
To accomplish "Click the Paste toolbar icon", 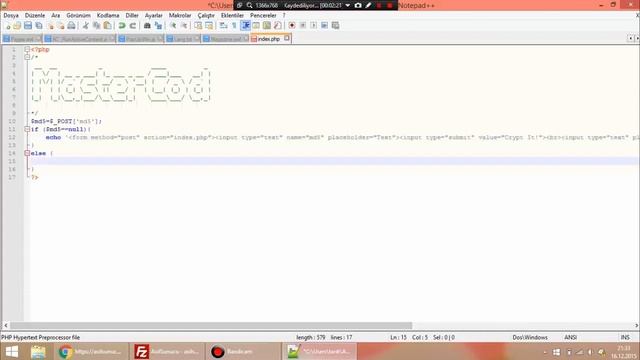I will point(107,26).
